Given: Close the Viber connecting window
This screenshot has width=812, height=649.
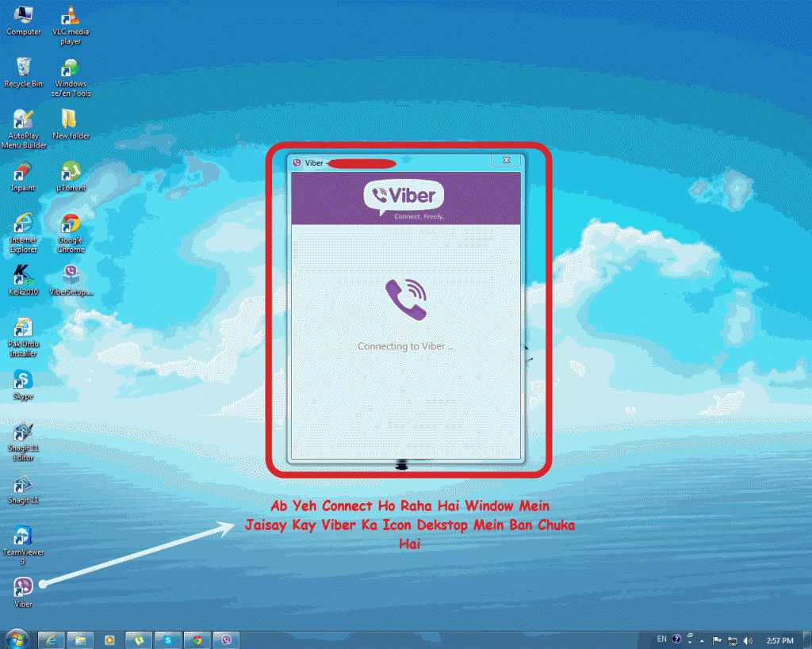Looking at the screenshot, I should pos(507,160).
